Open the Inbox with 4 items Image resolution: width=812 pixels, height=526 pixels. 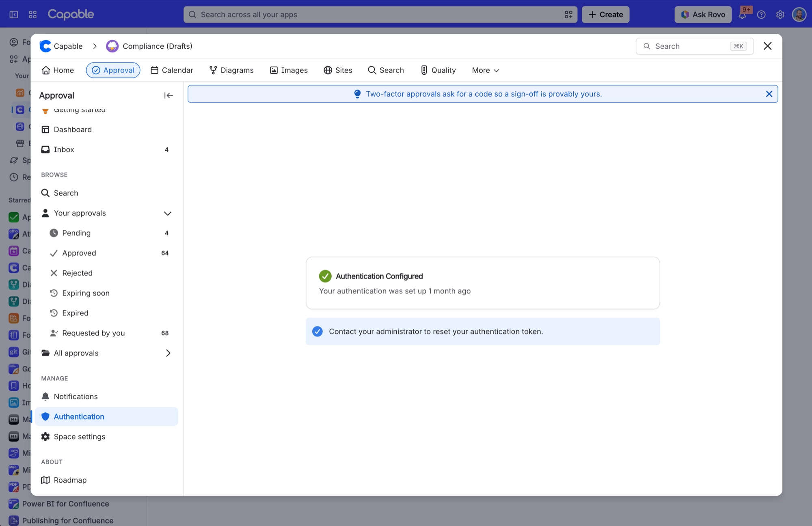point(106,149)
